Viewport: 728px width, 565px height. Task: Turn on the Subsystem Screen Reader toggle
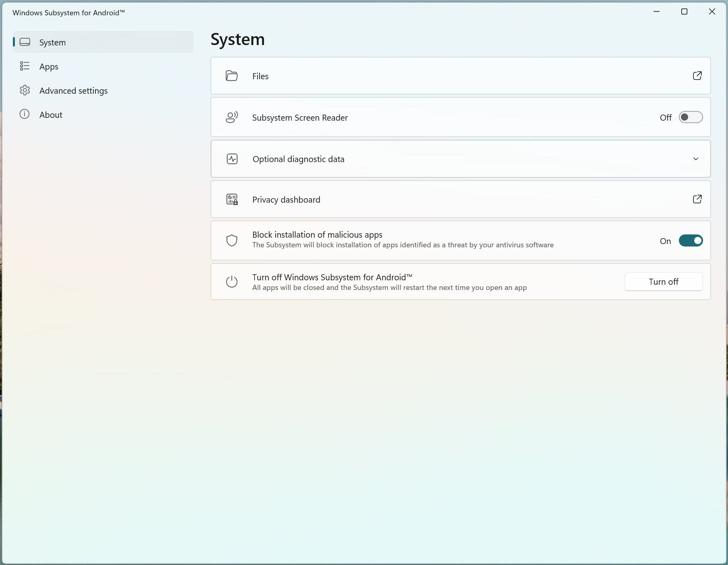click(691, 117)
